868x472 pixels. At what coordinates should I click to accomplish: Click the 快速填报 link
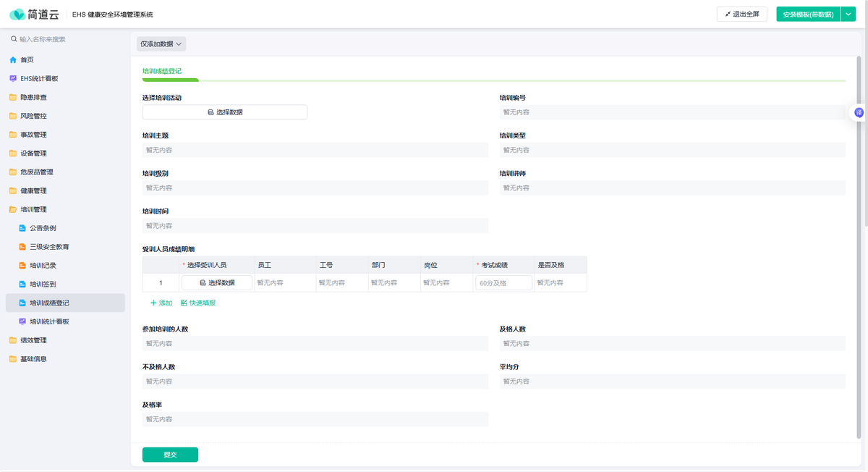[197, 303]
